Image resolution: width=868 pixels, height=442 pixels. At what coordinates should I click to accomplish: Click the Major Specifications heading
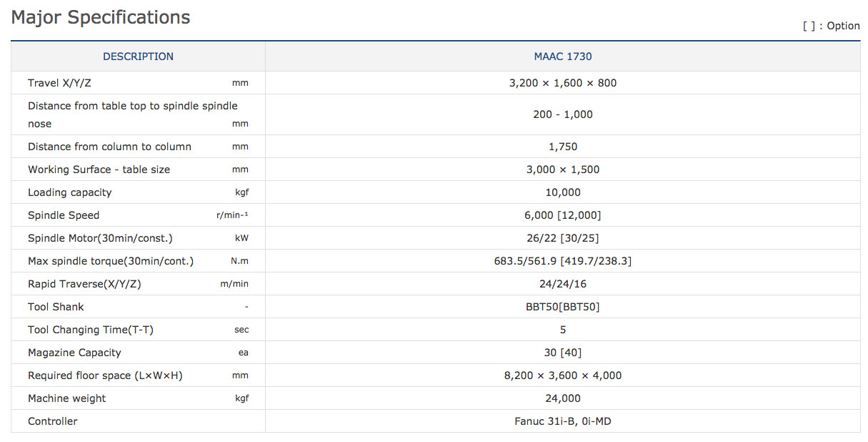(101, 18)
